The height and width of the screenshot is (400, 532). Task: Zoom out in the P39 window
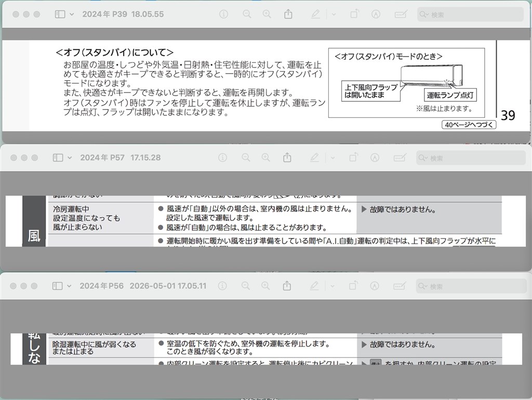tap(247, 14)
